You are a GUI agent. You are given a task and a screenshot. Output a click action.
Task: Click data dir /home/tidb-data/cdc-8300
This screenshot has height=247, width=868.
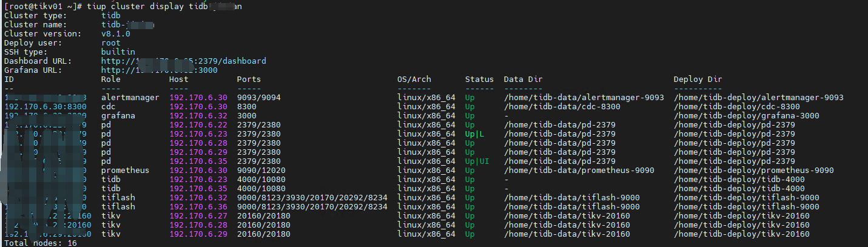562,107
